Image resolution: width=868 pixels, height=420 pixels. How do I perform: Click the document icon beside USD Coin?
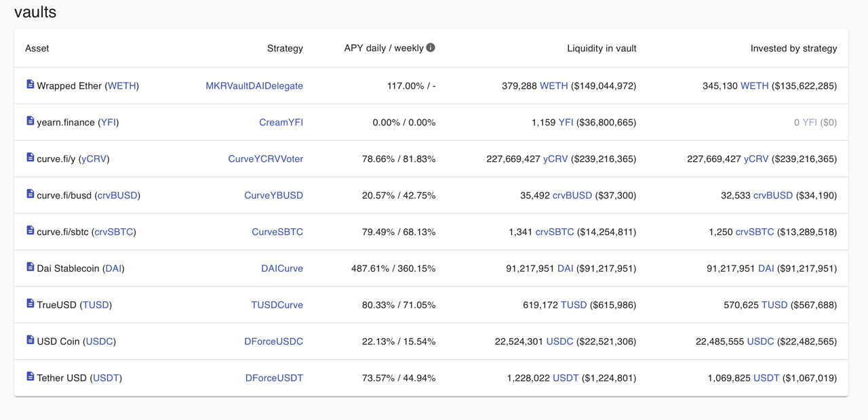tap(30, 341)
